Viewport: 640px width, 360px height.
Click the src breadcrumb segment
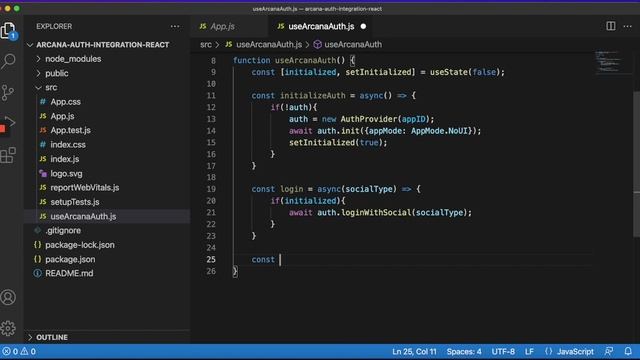click(x=206, y=44)
